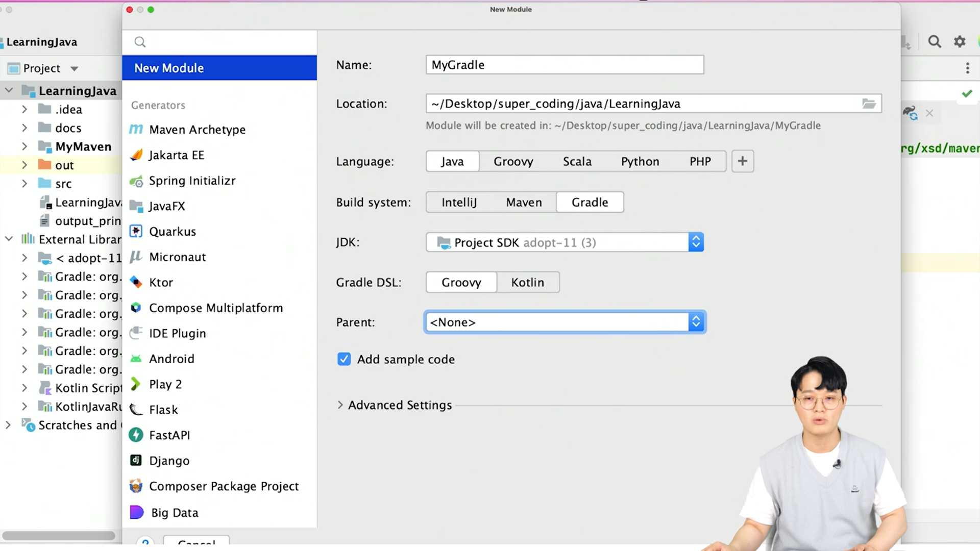Image resolution: width=980 pixels, height=551 pixels.
Task: Set language to Groovy
Action: tap(513, 161)
